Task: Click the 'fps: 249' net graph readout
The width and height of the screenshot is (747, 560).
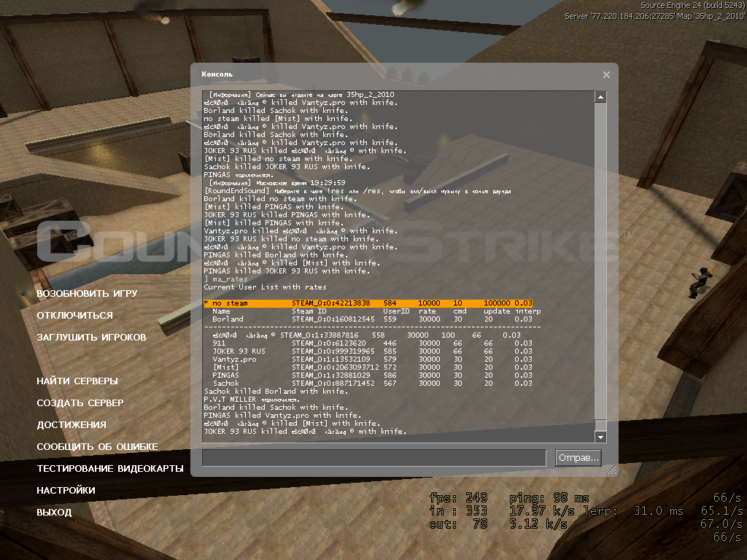Action: 458,498
